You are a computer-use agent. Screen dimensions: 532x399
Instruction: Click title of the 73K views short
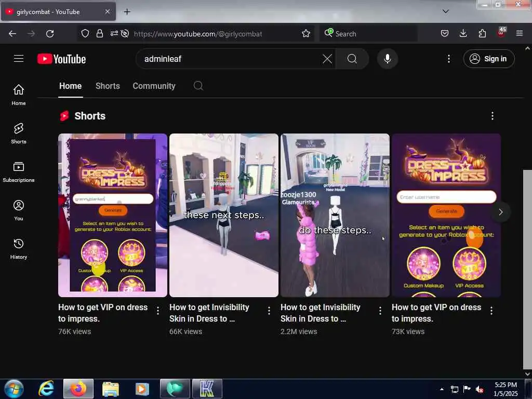pos(436,313)
